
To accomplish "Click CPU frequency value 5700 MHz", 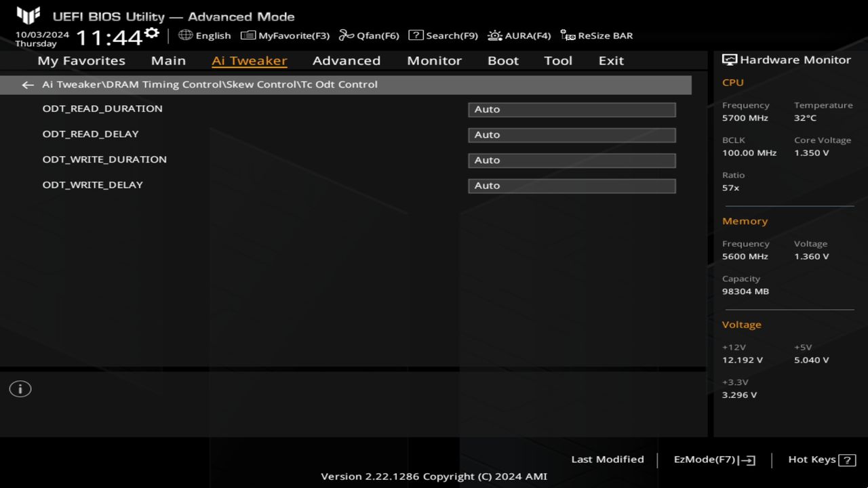I will [x=745, y=118].
